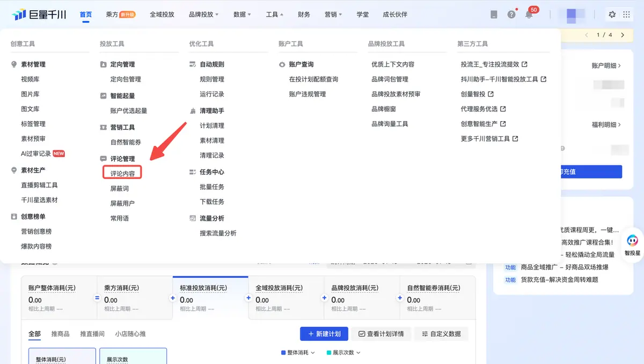Click 新建计划 button
The height and width of the screenshot is (364, 644).
pos(324,333)
